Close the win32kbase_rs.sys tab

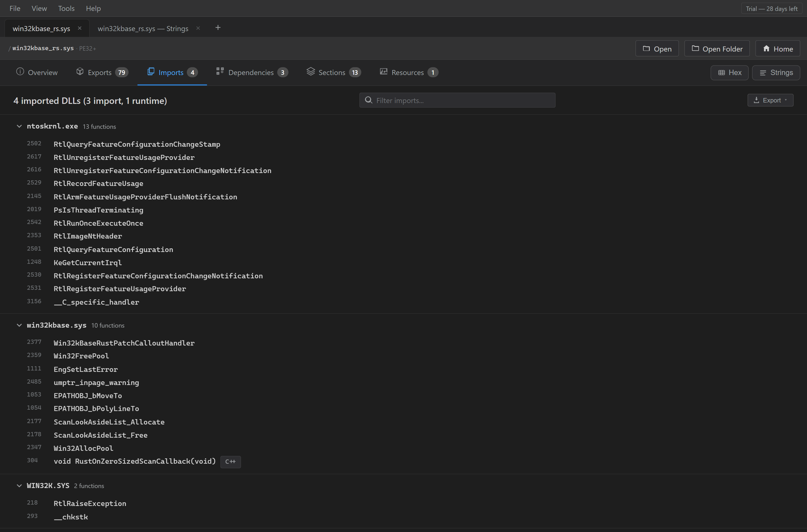80,28
